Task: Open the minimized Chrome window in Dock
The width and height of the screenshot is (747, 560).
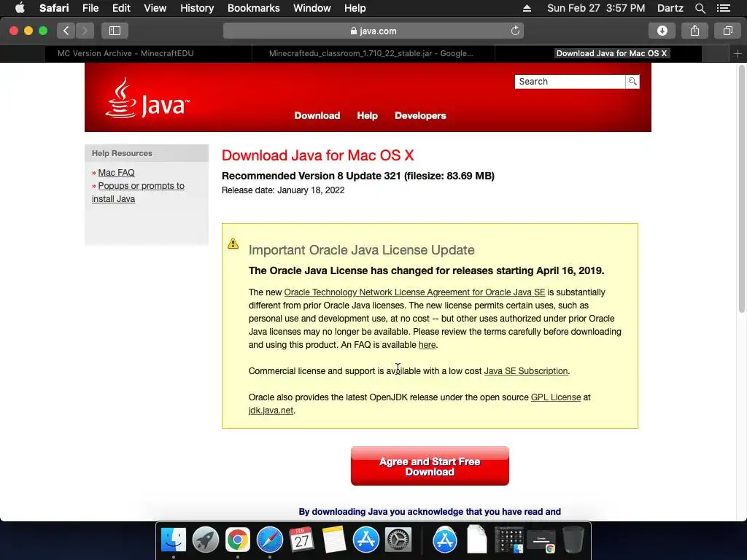Action: coord(541,542)
